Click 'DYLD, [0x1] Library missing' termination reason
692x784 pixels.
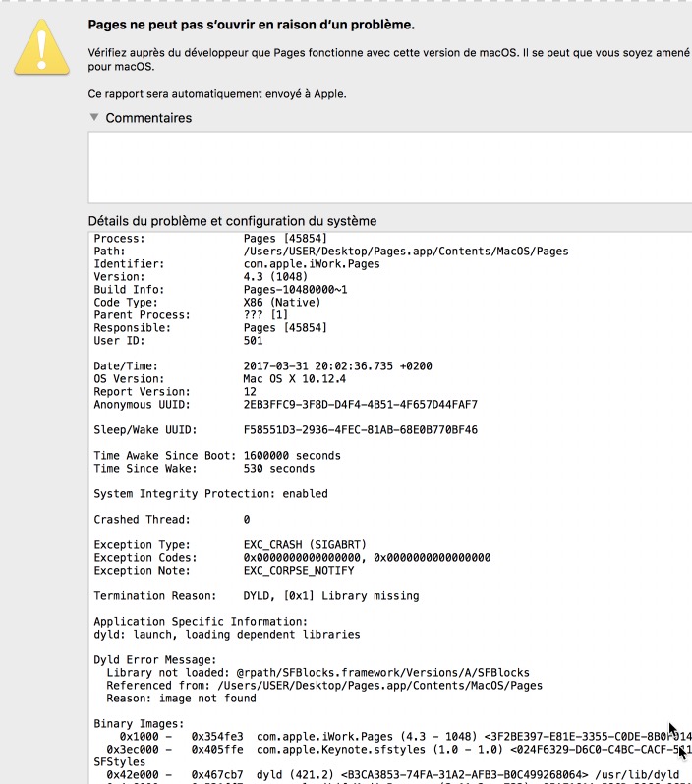coord(331,596)
